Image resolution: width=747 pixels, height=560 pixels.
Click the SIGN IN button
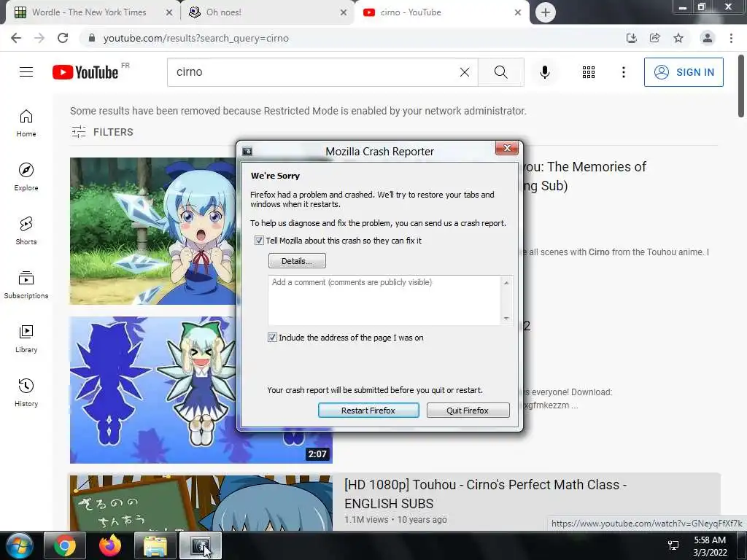[x=684, y=72]
